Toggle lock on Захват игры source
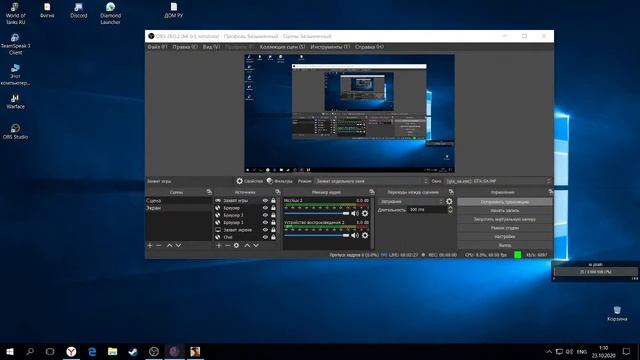640x360 pixels. coord(273,200)
